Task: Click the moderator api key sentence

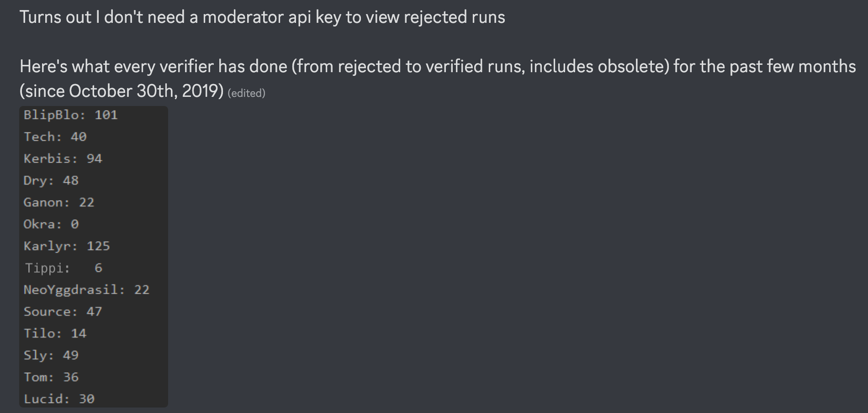Action: pyautogui.click(x=262, y=17)
